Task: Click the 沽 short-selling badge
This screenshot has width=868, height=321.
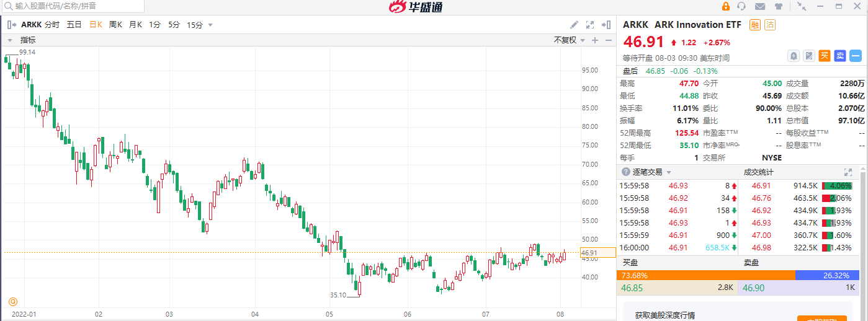Action: (x=770, y=25)
